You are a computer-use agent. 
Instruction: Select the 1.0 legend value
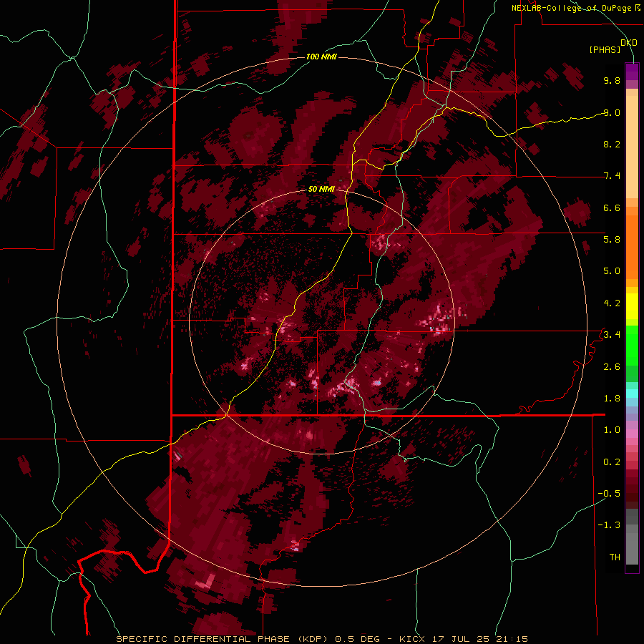[612, 430]
